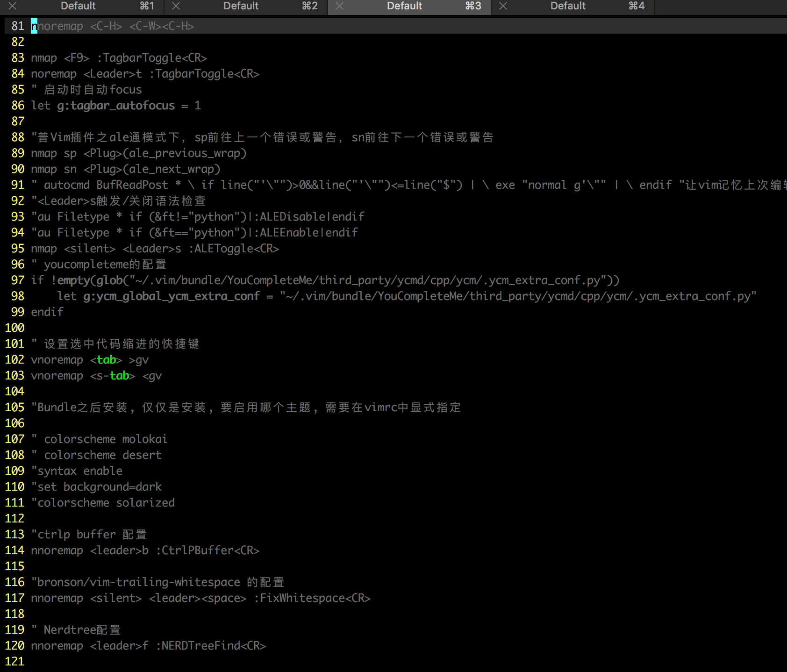
Task: Click the 'Bundle之后安装' comment on line 105
Action: (x=246, y=407)
